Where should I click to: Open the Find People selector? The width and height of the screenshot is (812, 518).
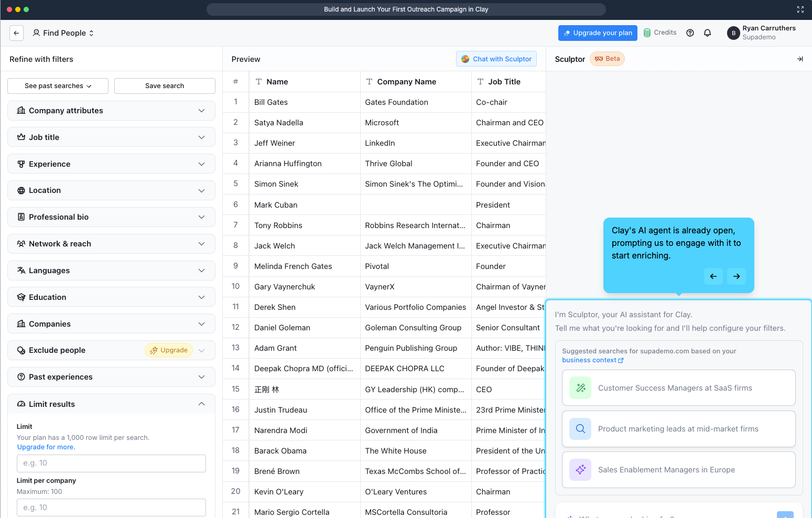point(63,33)
